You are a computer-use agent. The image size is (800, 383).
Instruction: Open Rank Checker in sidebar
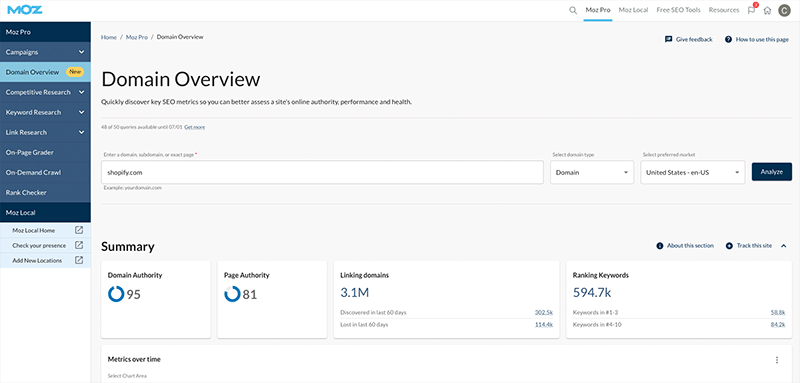click(x=45, y=193)
